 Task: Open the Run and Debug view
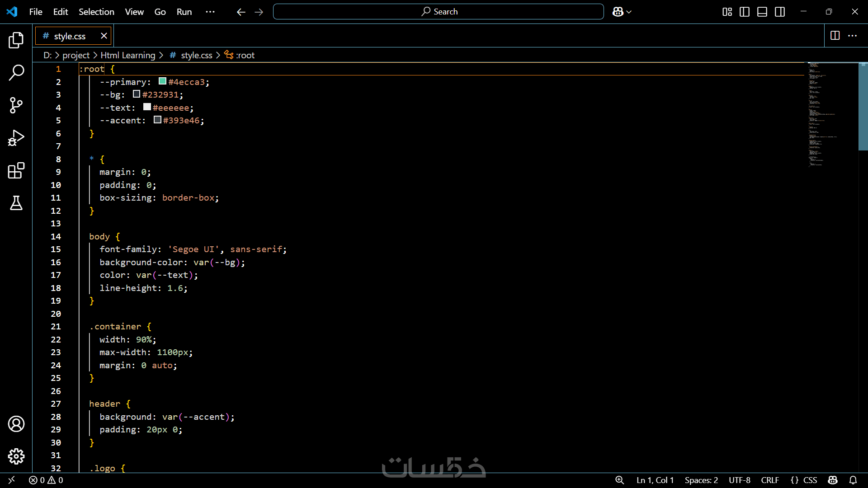tap(16, 138)
